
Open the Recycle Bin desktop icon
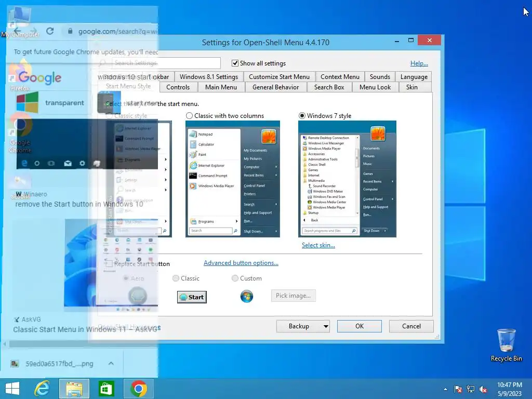[506, 345]
